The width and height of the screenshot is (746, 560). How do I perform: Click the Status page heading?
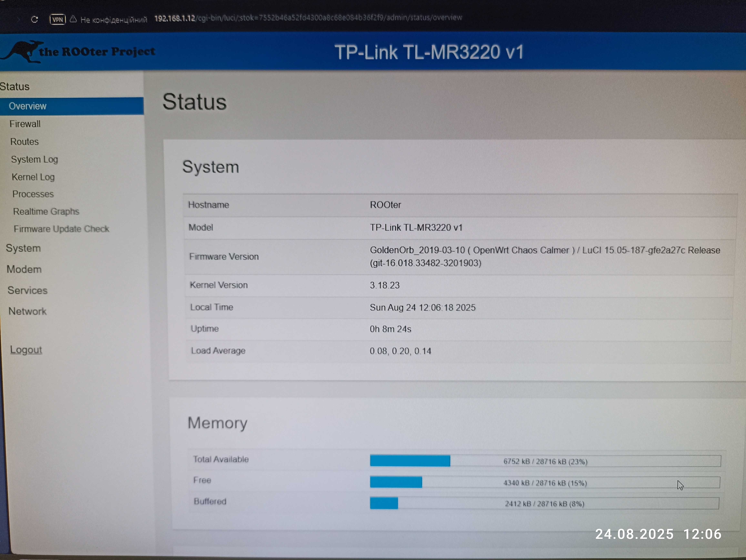click(195, 102)
